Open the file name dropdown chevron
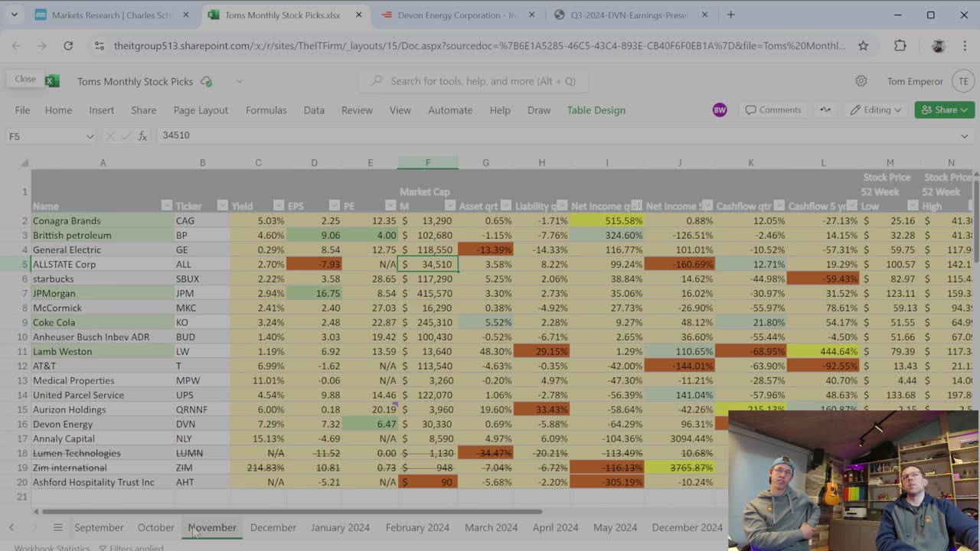The height and width of the screenshot is (551, 980). (x=239, y=81)
